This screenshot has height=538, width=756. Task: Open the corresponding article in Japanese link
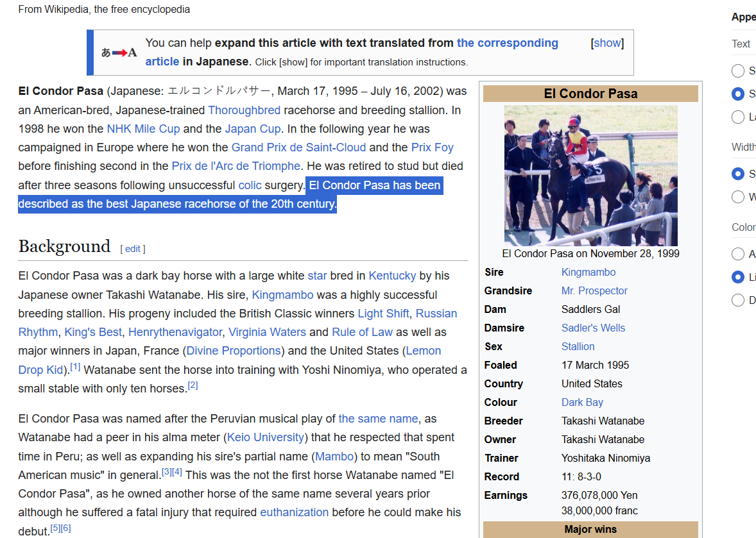352,52
